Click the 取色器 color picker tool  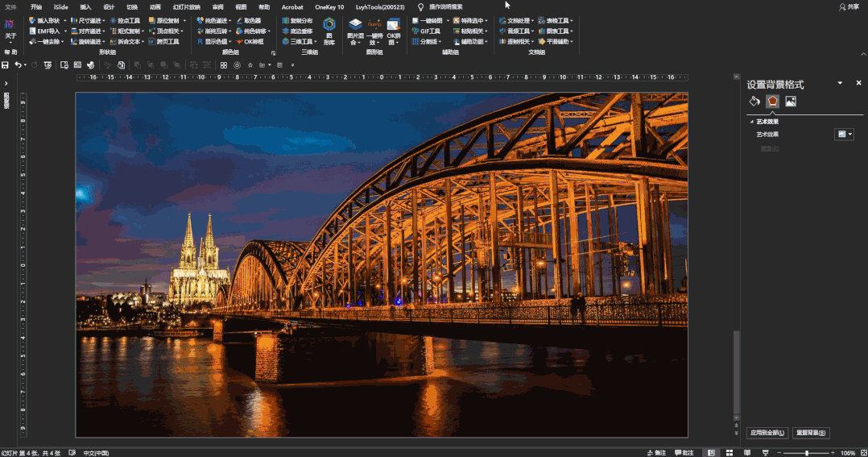248,21
